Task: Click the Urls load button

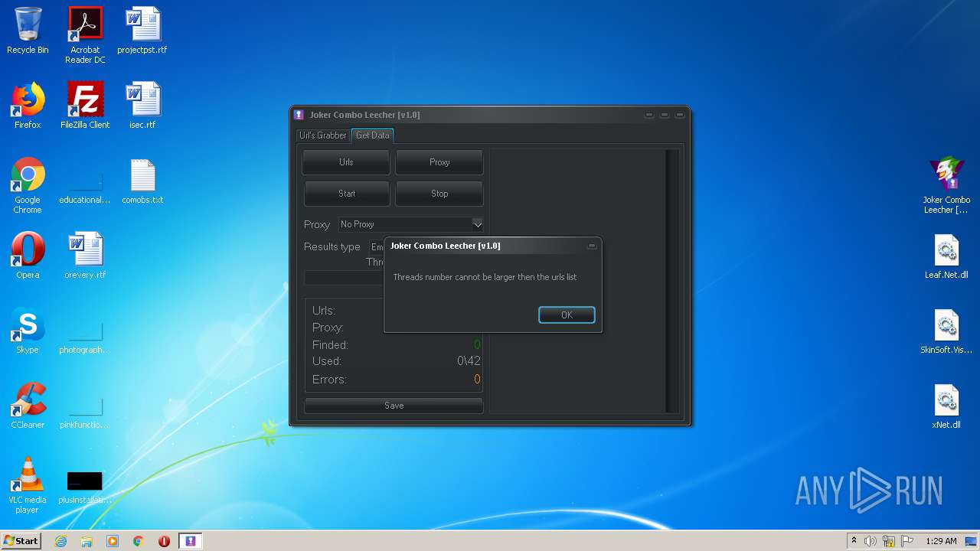Action: click(x=346, y=162)
